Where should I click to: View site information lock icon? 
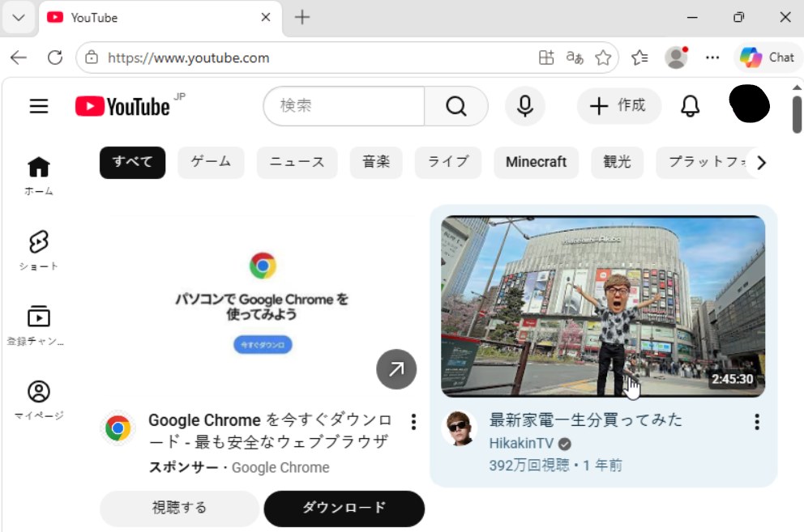(92, 57)
